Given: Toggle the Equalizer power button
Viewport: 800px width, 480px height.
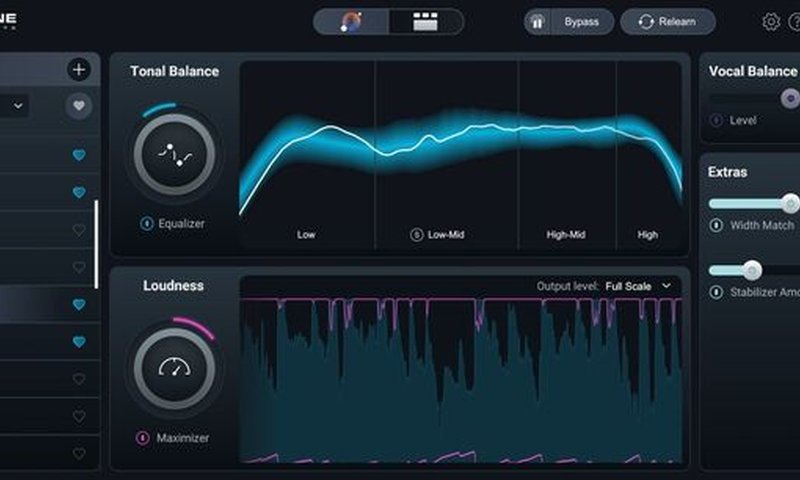Looking at the screenshot, I should coord(146,224).
